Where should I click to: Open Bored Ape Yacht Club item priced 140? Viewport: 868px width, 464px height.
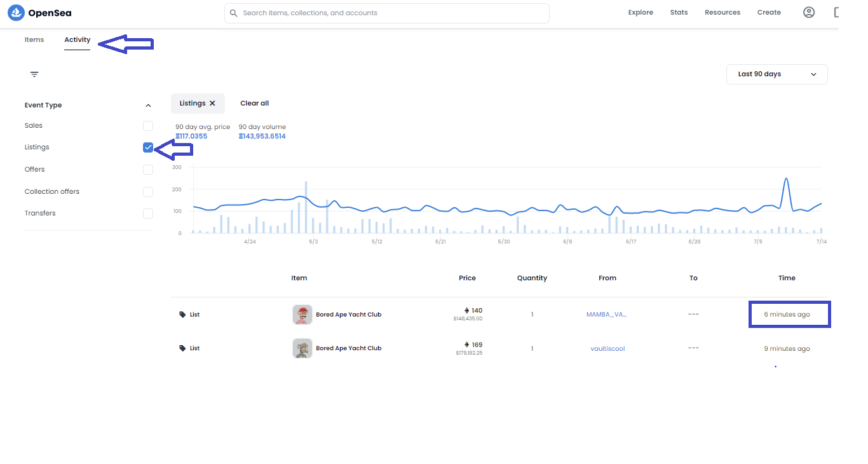click(349, 315)
